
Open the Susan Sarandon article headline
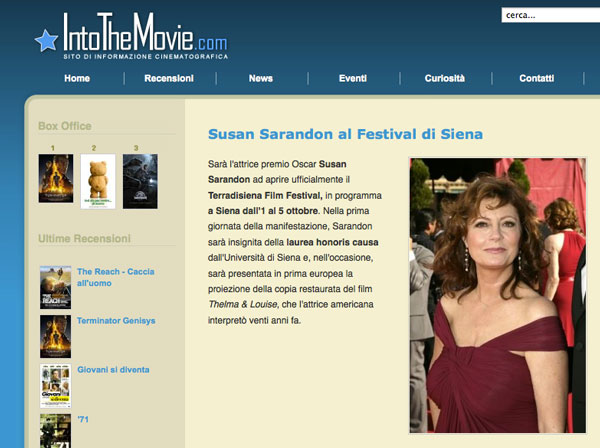pos(345,134)
